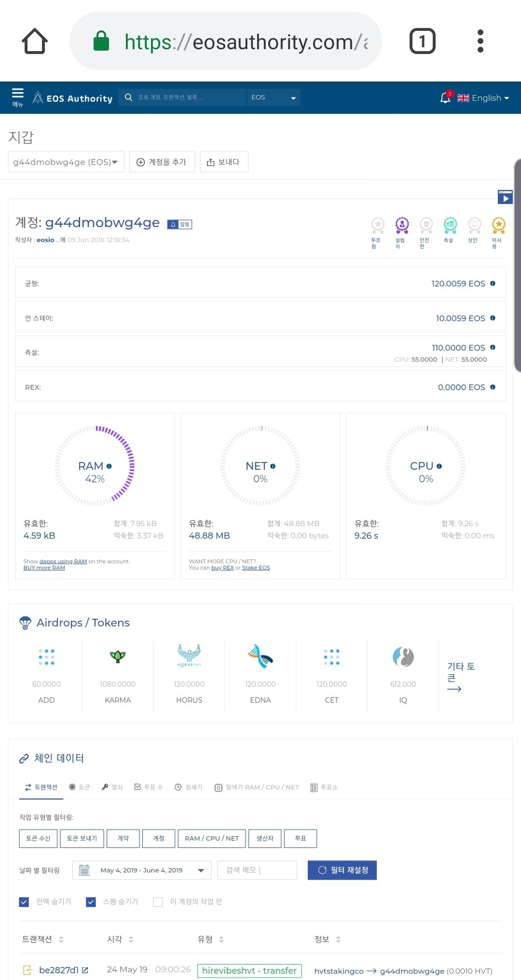This screenshot has height=980, width=521.
Task: Expand the g44dmobwg4ge account selector
Action: click(66, 162)
